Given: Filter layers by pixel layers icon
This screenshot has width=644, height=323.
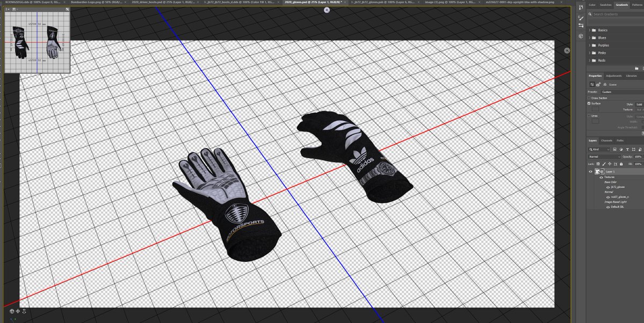Looking at the screenshot, I should [615, 149].
